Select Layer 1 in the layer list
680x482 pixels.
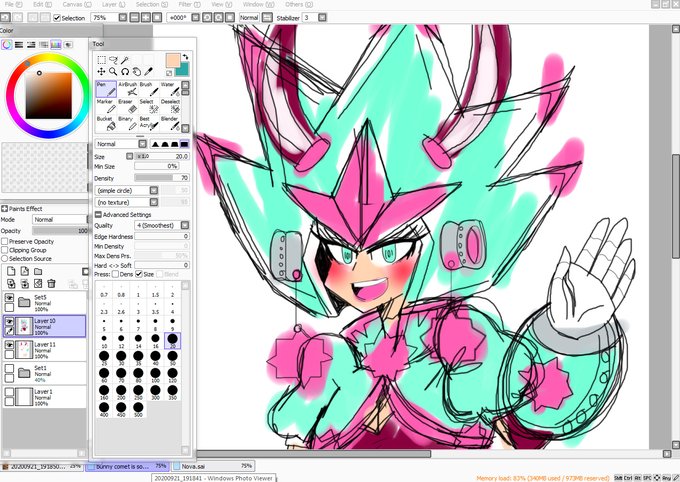point(44,397)
